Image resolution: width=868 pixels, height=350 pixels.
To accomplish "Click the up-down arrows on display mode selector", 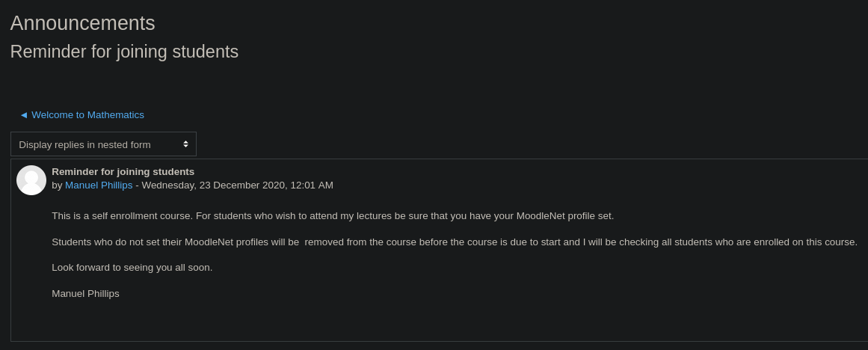I will [x=185, y=144].
